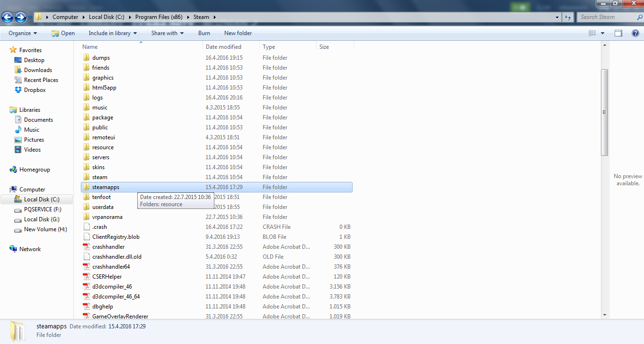The height and width of the screenshot is (344, 644).
Task: Go forward with the Forward arrow button
Action: [20, 18]
